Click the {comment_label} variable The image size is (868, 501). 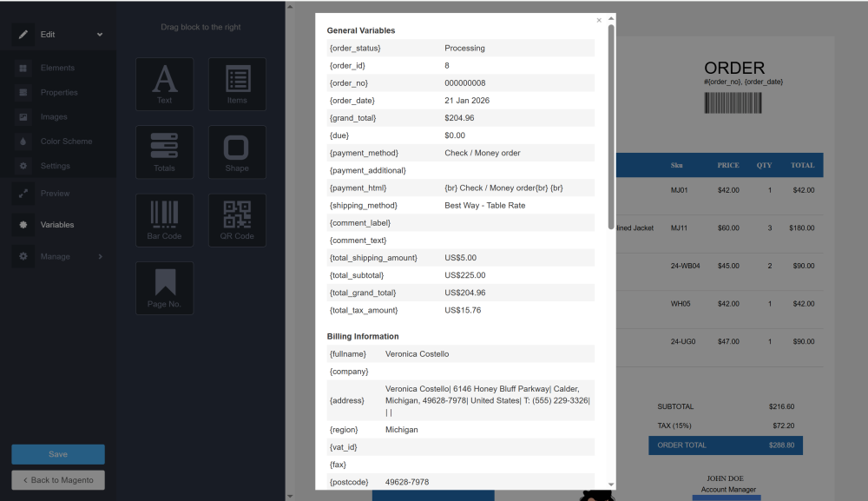click(x=360, y=222)
